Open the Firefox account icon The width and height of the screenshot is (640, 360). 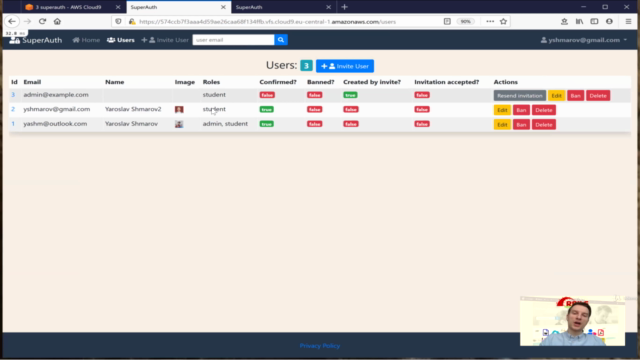(609, 21)
